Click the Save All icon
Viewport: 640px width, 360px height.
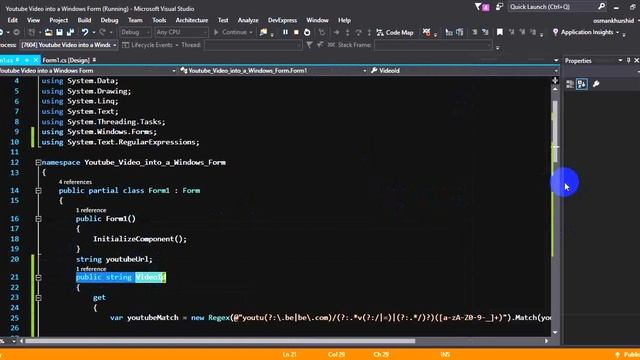70,32
